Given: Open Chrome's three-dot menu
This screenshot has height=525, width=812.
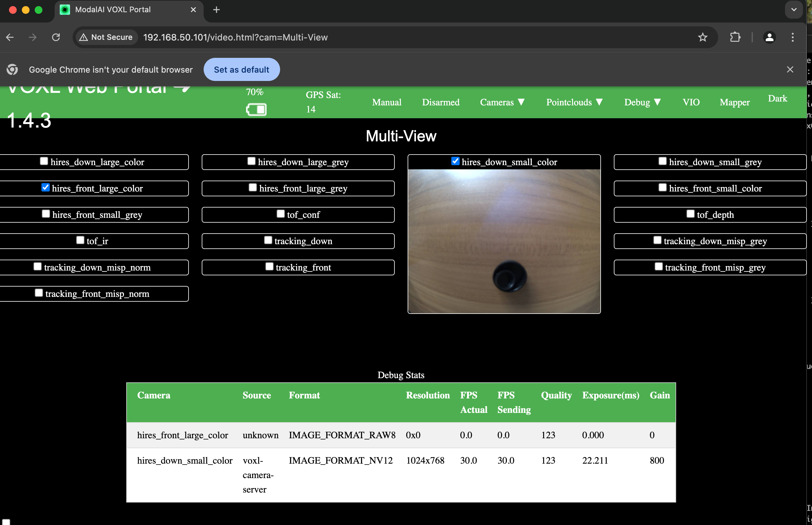Looking at the screenshot, I should [x=793, y=37].
